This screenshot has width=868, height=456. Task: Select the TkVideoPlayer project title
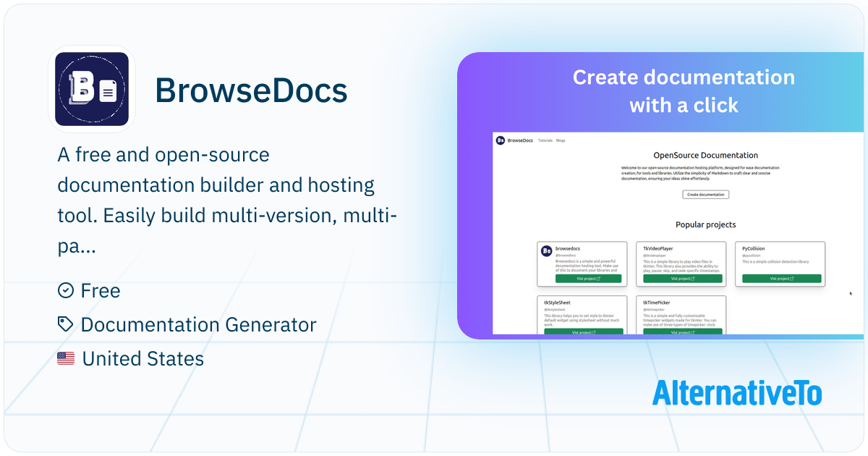tap(658, 248)
